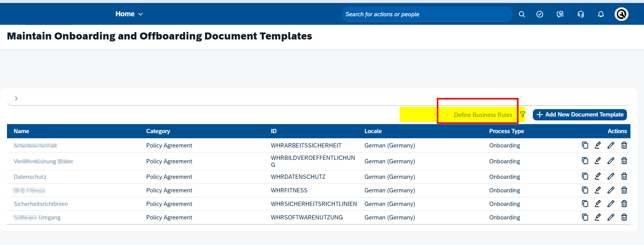Delete the WHRFITNESS template

point(624,190)
